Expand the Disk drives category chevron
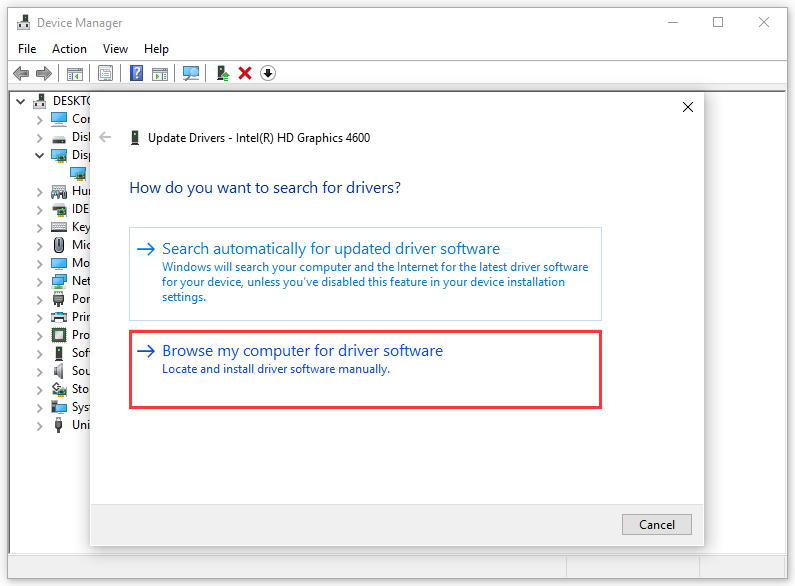The width and height of the screenshot is (795, 586). [x=40, y=138]
